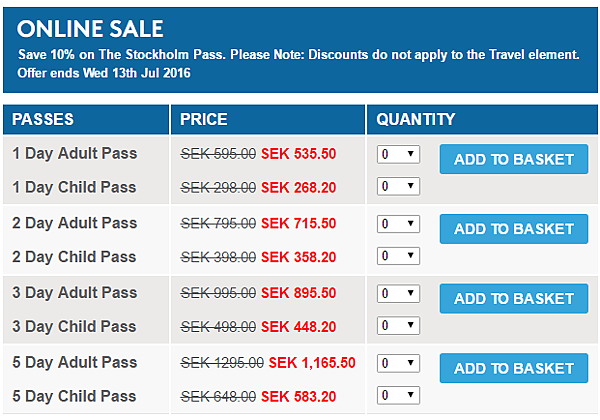Screen dimensions: 600x420
Task: Select the 5 Day Child Pass label
Action: coord(74,396)
